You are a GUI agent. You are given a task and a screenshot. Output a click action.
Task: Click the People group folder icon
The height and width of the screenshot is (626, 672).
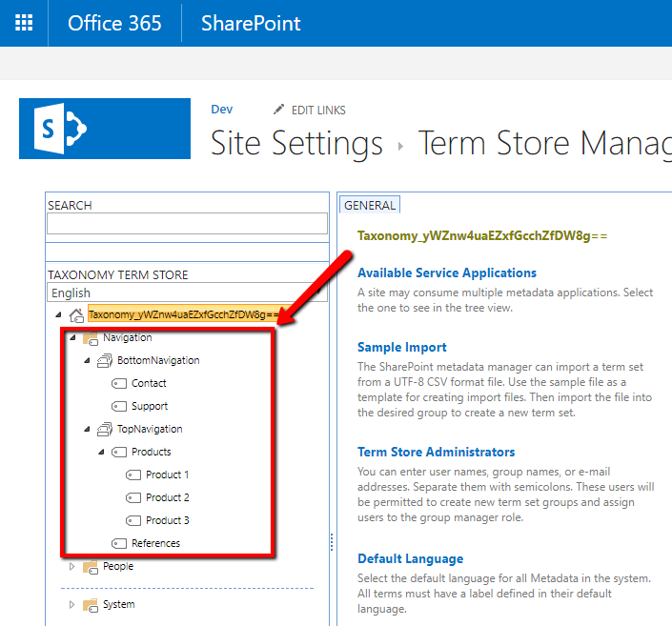click(91, 567)
